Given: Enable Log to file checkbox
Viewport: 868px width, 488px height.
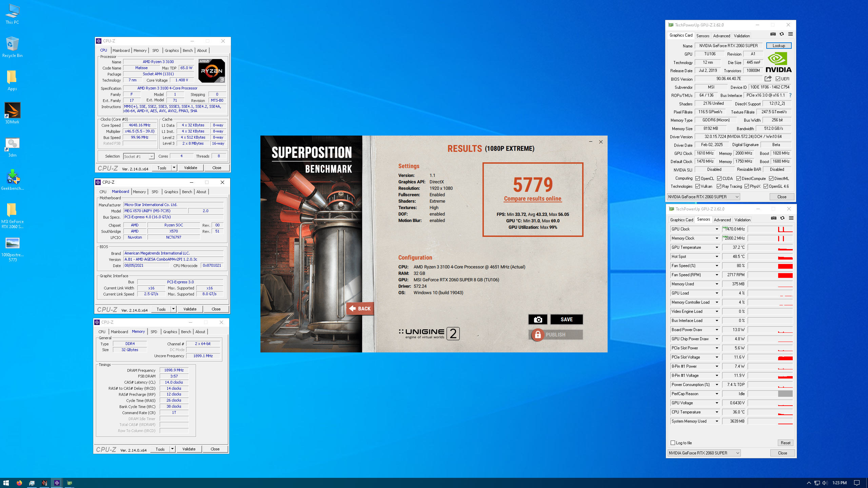Looking at the screenshot, I should pos(673,443).
